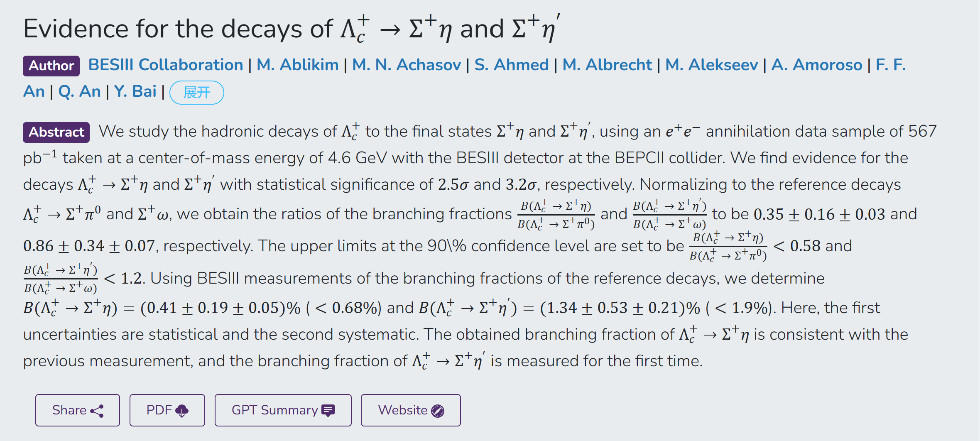
Task: Open the GPT Summary button
Action: [x=283, y=410]
